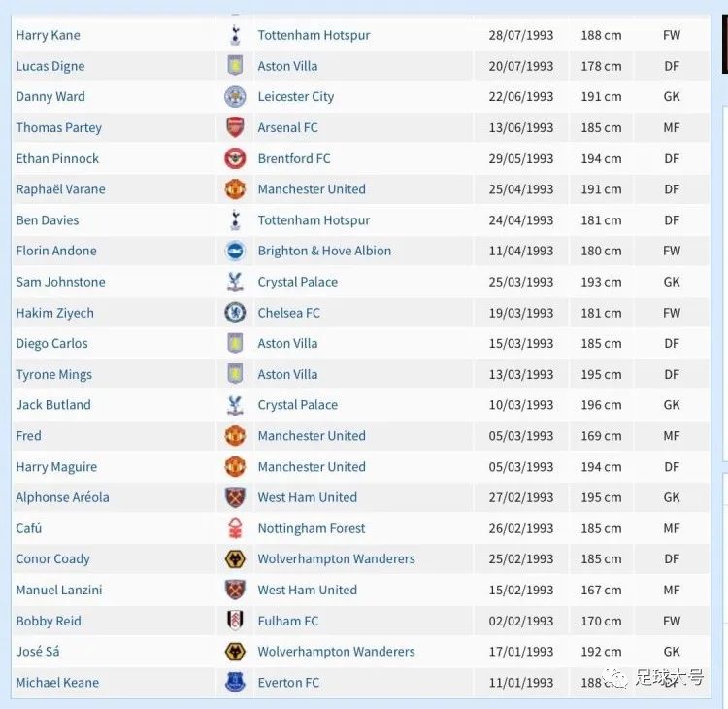Viewport: 728px width, 709px height.
Task: Click the Tottenham crest in Harry Kane's row
Action: coord(235,35)
